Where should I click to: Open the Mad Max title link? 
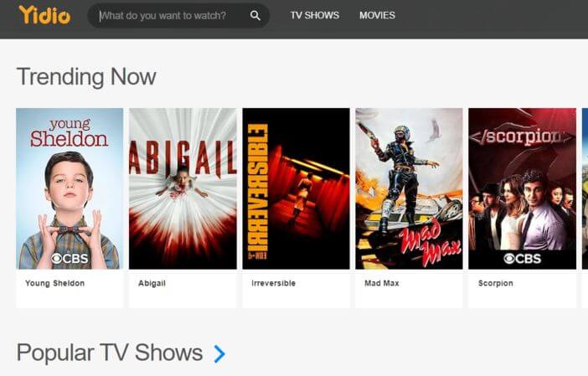(382, 283)
